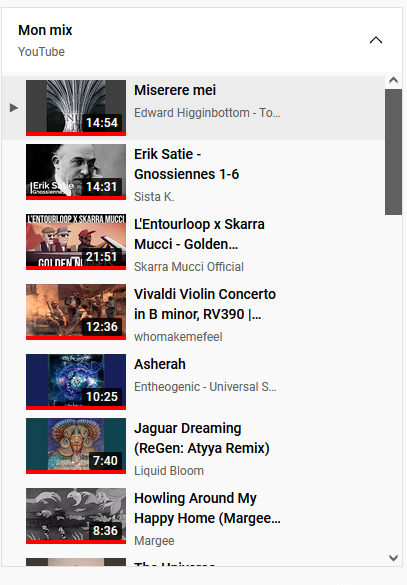
Task: Open the Howling Around My Happy Home thumbnail
Action: click(x=76, y=516)
